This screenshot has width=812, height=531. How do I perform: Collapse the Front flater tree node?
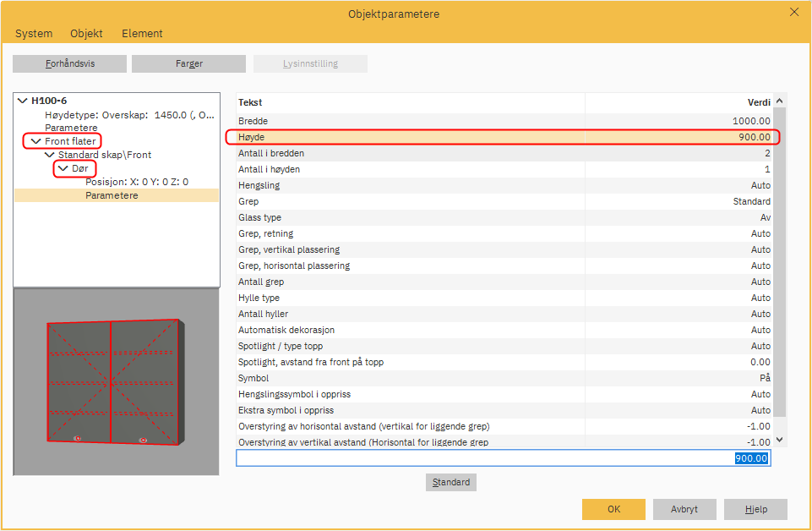(35, 141)
